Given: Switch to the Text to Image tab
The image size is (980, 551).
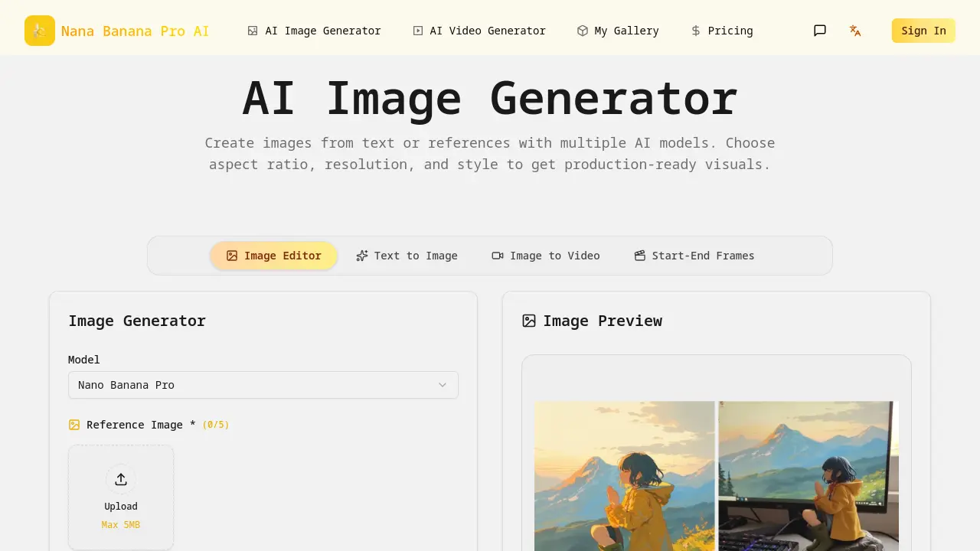Looking at the screenshot, I should click(407, 256).
